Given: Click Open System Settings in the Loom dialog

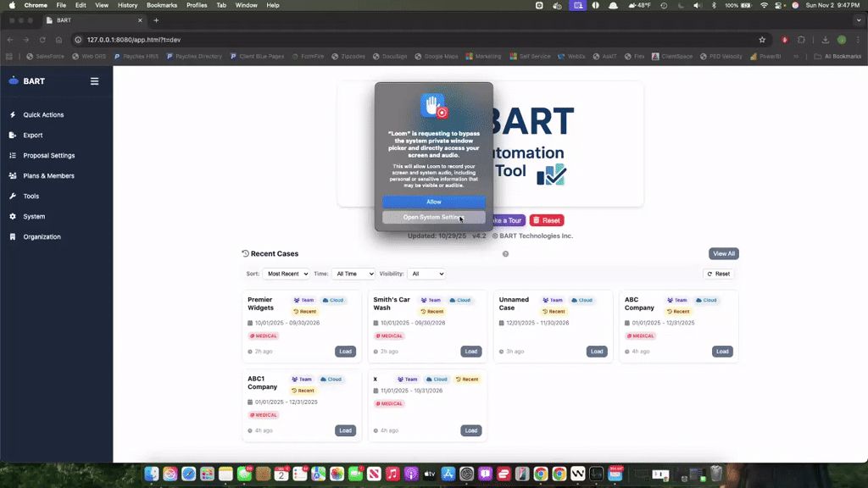Looking at the screenshot, I should [x=434, y=217].
